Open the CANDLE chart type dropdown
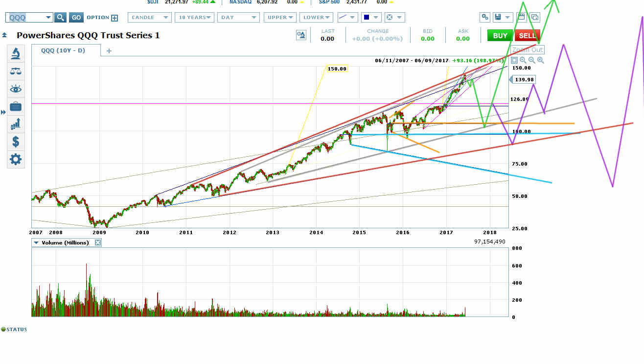This screenshot has width=644, height=364. click(150, 18)
